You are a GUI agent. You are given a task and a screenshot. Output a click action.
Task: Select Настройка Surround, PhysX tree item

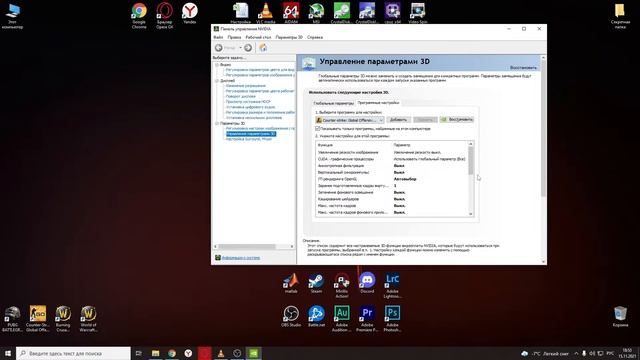[x=249, y=139]
